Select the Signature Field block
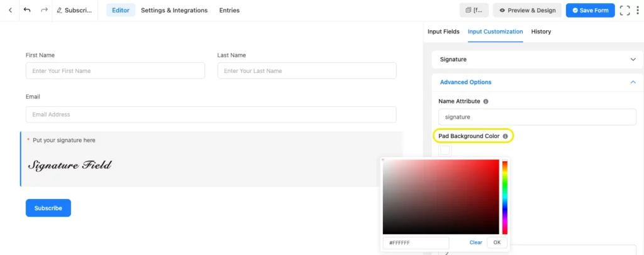This screenshot has width=644, height=255. point(211,159)
